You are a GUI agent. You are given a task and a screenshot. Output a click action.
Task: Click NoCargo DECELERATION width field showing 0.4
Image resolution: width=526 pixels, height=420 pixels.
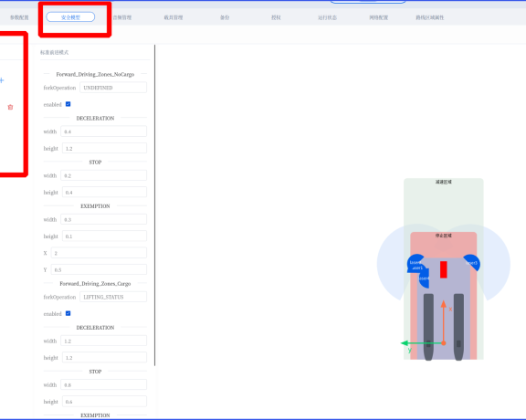[104, 131]
